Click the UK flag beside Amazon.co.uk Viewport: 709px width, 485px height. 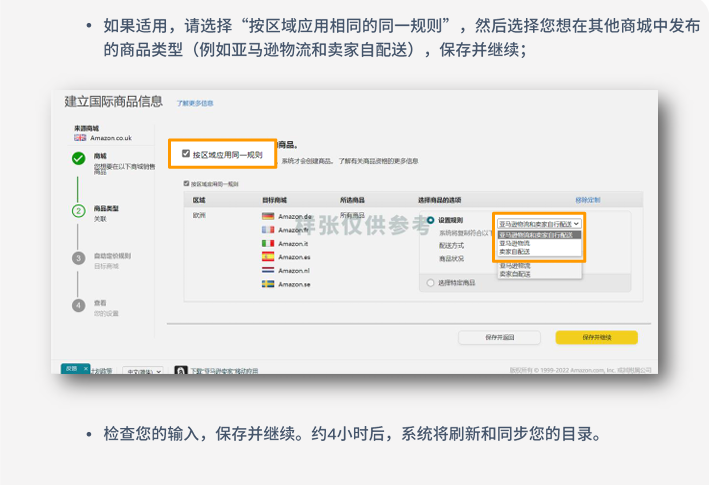80,138
